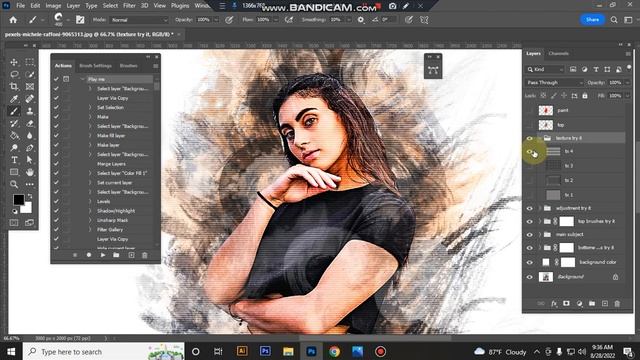The height and width of the screenshot is (360, 640).
Task: Enable symmetry paint butterfly icon
Action: pos(424,20)
